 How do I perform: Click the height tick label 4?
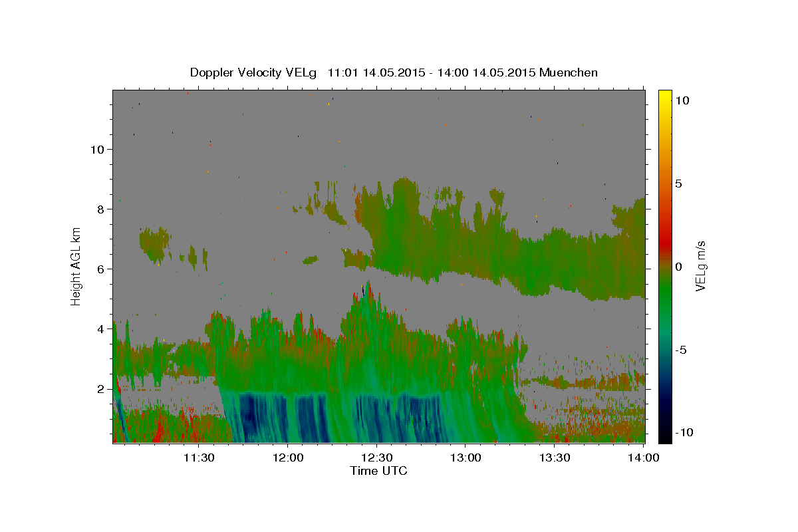click(x=101, y=329)
